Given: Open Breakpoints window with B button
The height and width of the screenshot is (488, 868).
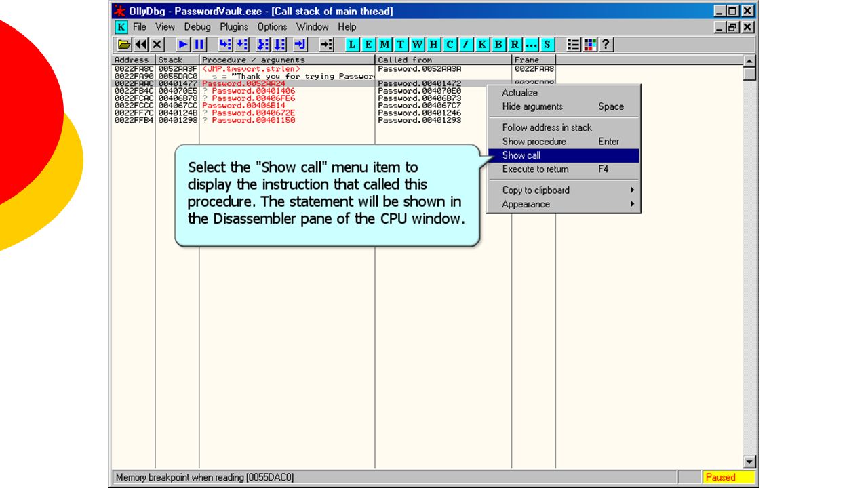Looking at the screenshot, I should 499,45.
